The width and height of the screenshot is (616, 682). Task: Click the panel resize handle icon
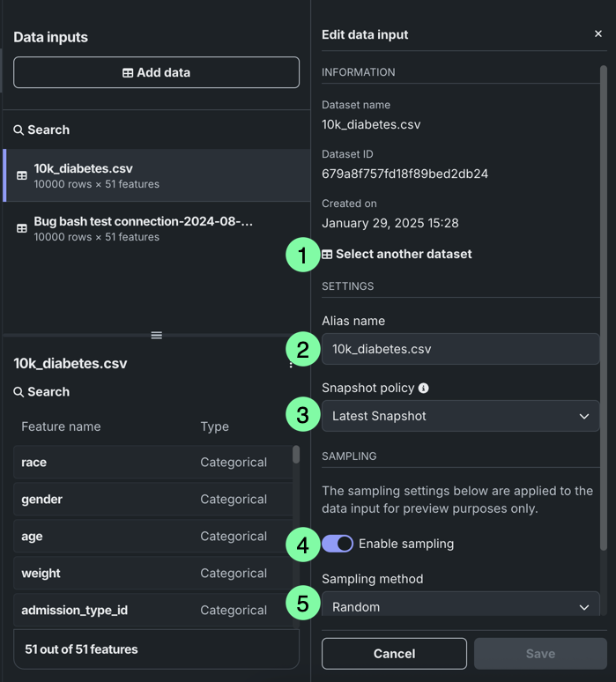pos(156,335)
